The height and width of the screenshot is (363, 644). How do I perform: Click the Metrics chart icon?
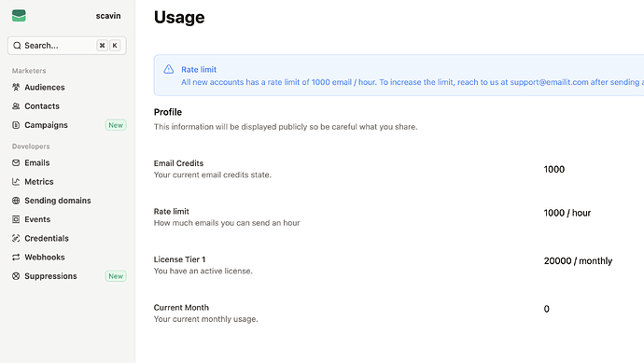16,181
